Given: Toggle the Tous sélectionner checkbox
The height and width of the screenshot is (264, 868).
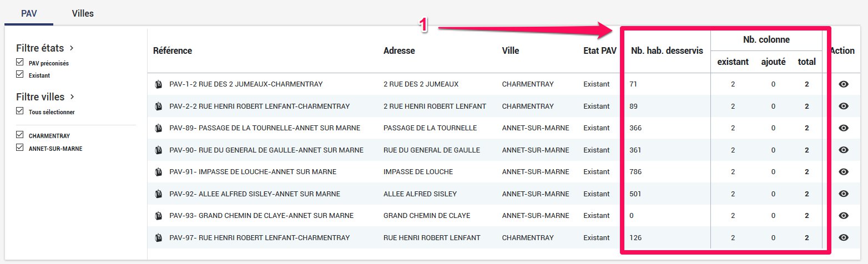Looking at the screenshot, I should click(20, 111).
